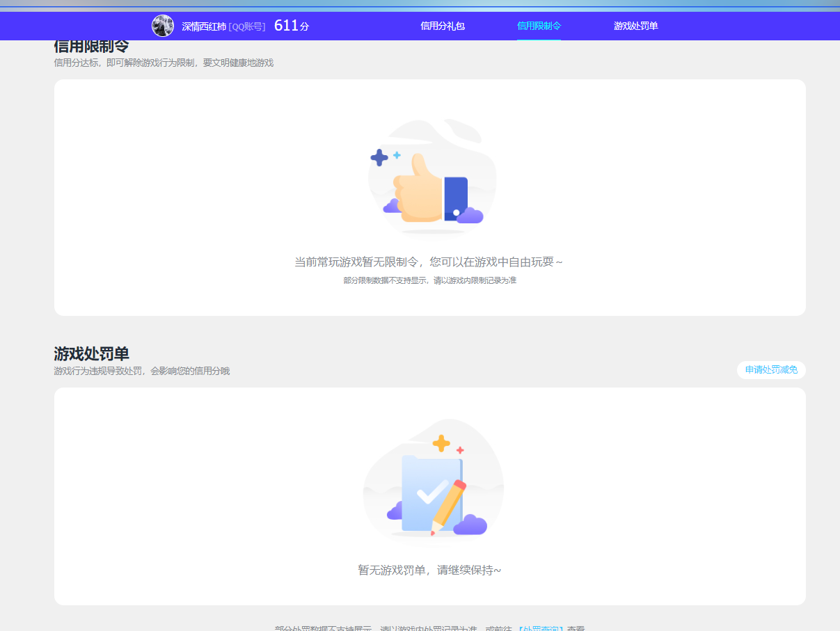The width and height of the screenshot is (840, 631).
Task: Go to the 游戏处罚单 tab
Action: tap(635, 26)
